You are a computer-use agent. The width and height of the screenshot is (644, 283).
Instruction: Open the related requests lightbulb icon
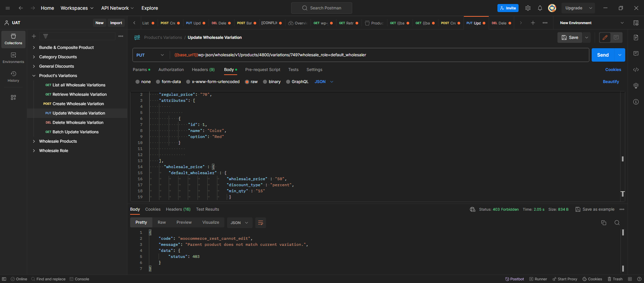(x=636, y=86)
